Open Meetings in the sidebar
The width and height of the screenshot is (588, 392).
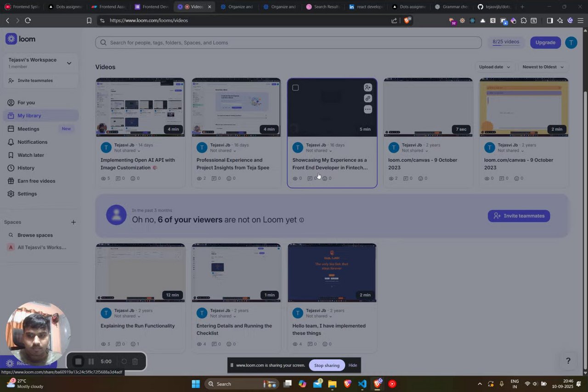click(41, 129)
